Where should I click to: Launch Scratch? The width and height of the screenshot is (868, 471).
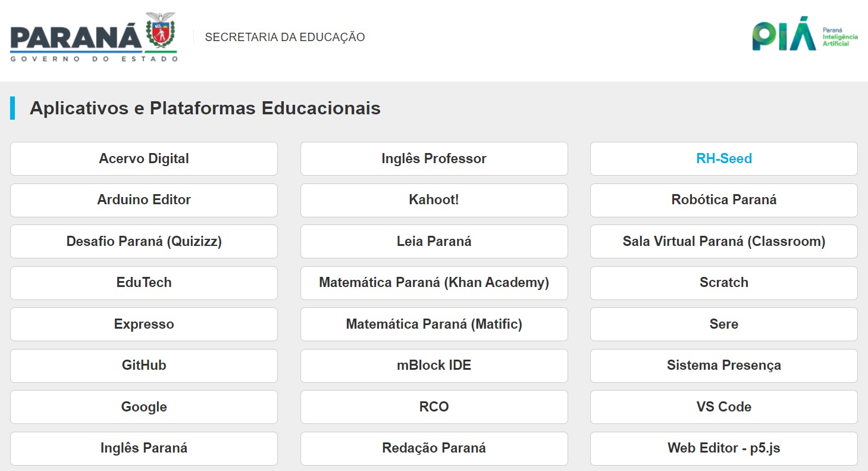(723, 283)
